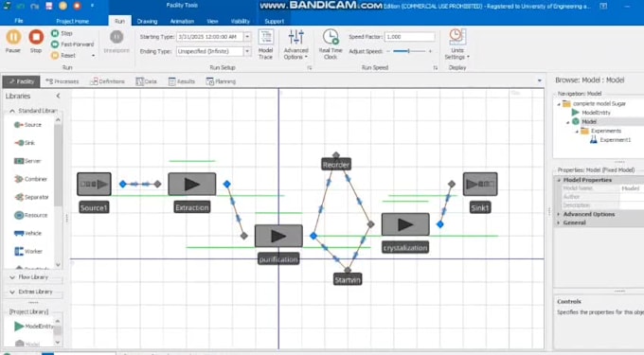Viewport: 644px width, 355px height.
Task: Select ModelEntity in Project Library
Action: pos(34,327)
